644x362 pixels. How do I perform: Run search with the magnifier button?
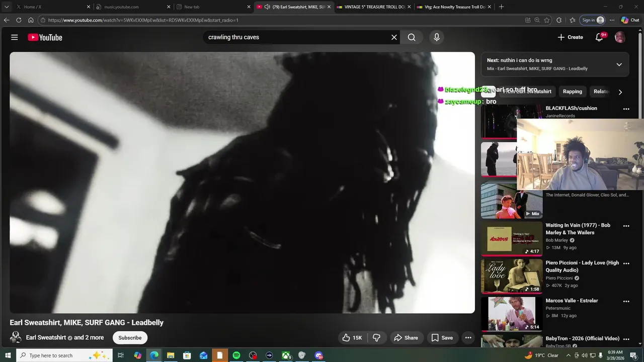tap(412, 37)
